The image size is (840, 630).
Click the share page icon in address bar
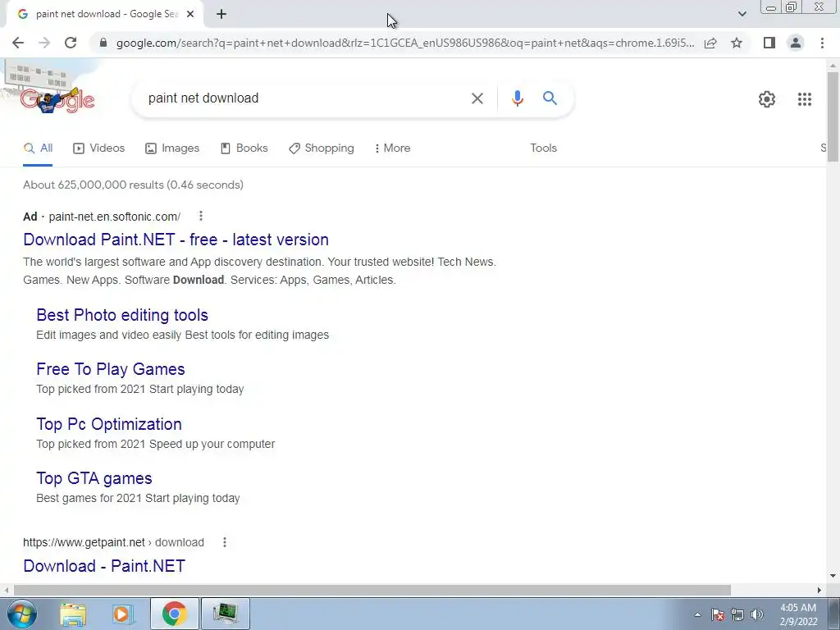(x=710, y=43)
